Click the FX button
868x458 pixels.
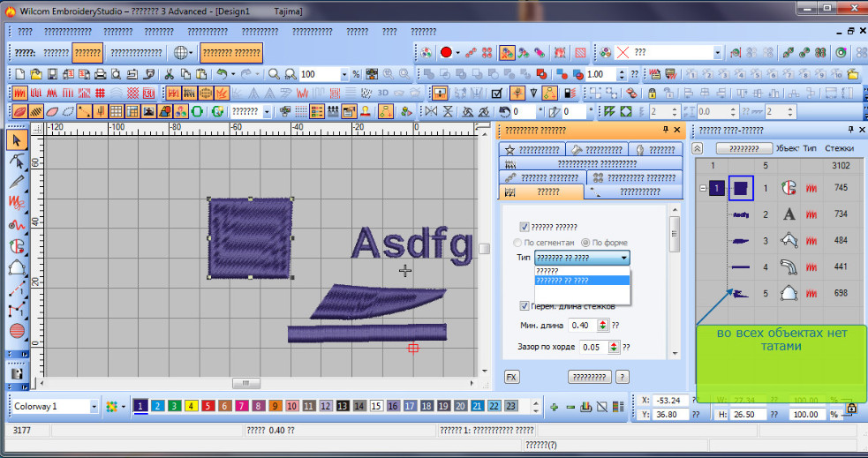point(511,377)
